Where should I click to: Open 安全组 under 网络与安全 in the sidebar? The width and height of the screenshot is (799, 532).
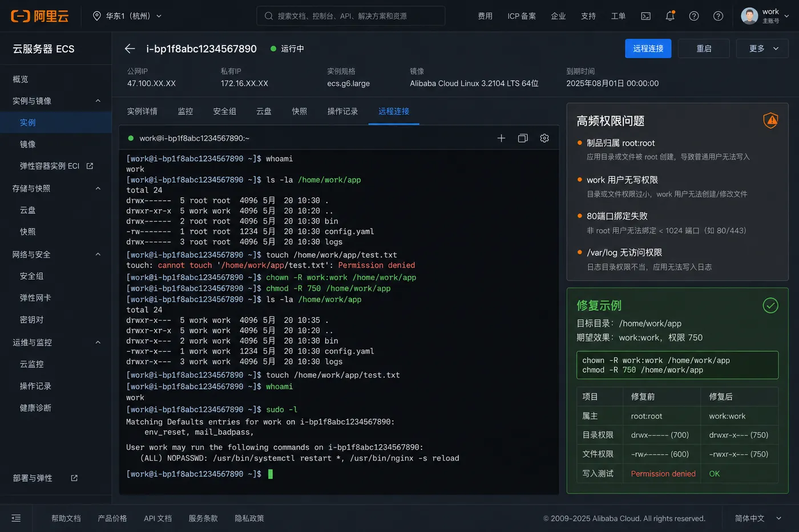[32, 276]
